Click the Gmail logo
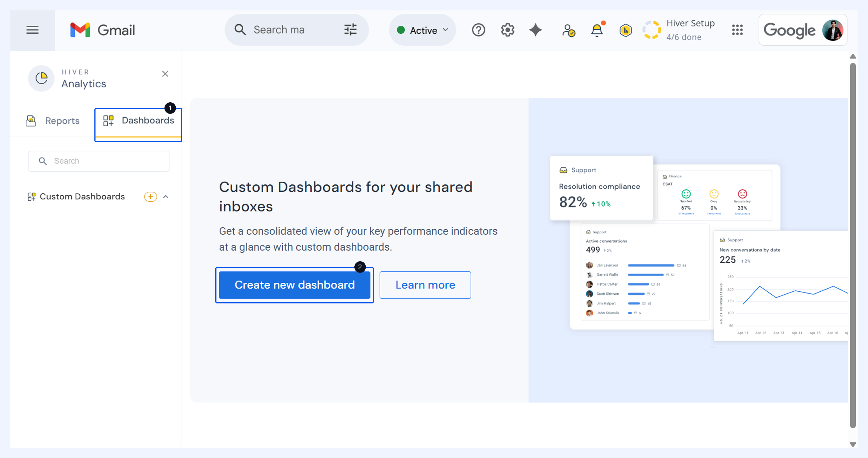This screenshot has height=458, width=868. 102,30
